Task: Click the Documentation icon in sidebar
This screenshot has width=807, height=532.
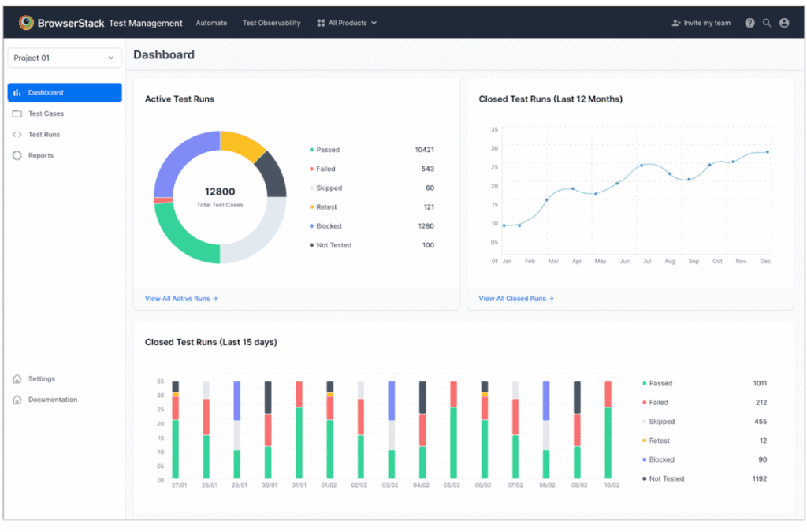Action: click(17, 400)
